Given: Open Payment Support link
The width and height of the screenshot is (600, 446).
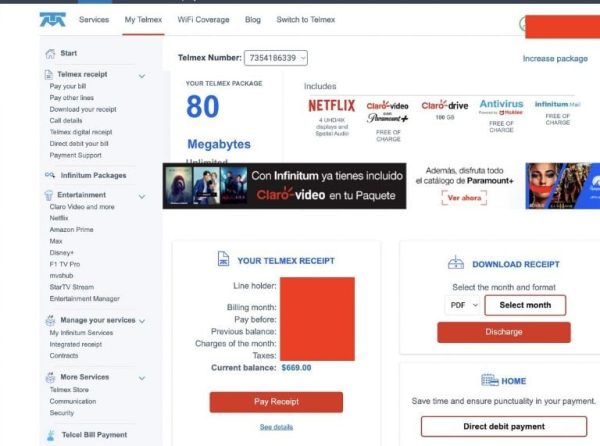Looking at the screenshot, I should click(x=75, y=155).
